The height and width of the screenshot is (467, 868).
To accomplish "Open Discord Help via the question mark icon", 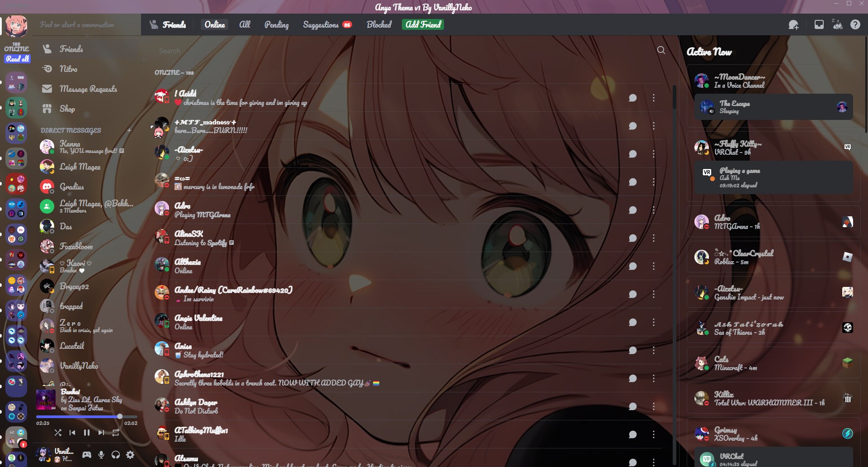I will click(x=855, y=24).
